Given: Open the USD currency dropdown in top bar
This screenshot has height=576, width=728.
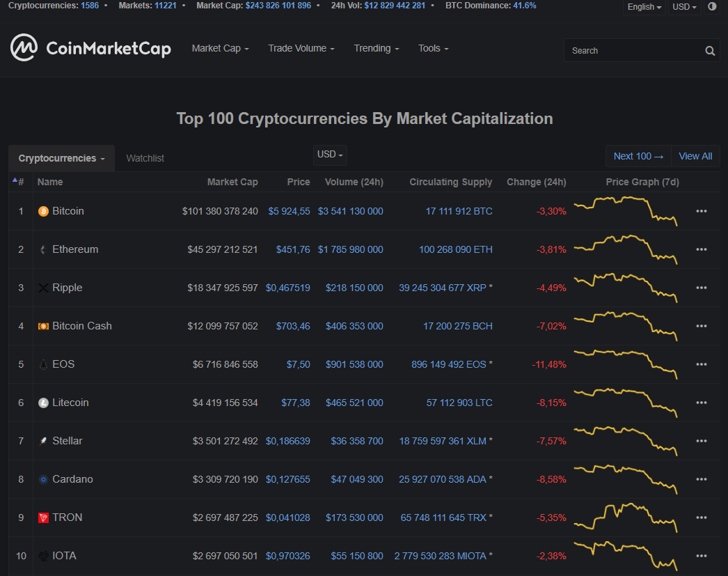Looking at the screenshot, I should point(684,7).
